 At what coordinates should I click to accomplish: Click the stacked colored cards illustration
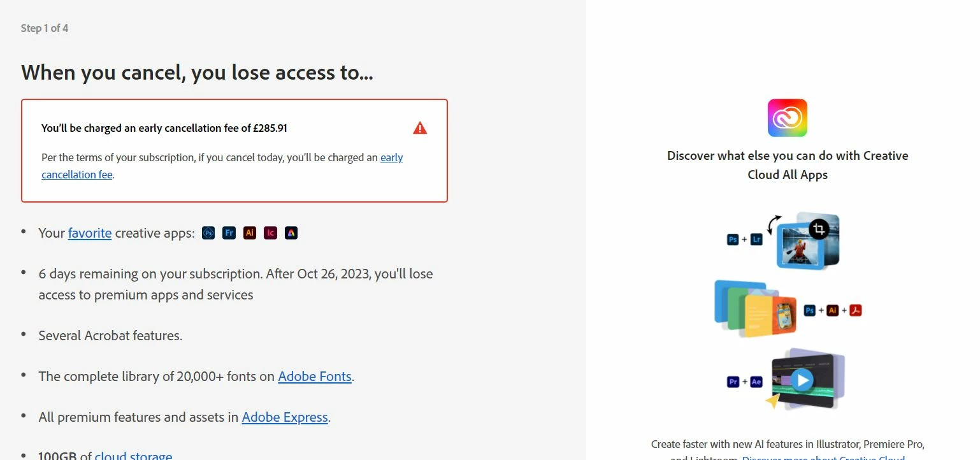pyautogui.click(x=756, y=309)
